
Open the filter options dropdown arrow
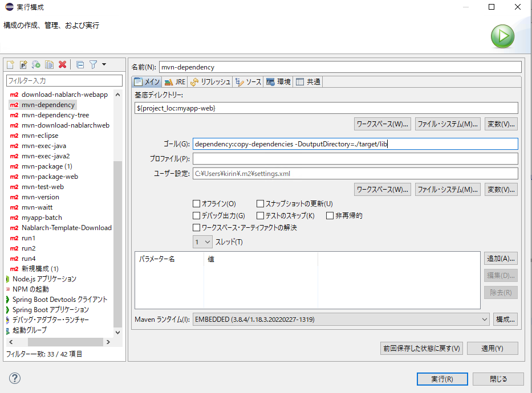point(104,64)
